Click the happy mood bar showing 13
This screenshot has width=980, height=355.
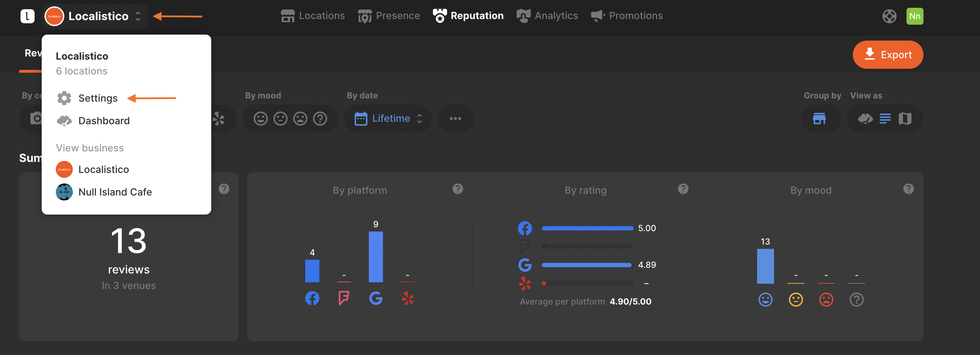[x=765, y=266]
